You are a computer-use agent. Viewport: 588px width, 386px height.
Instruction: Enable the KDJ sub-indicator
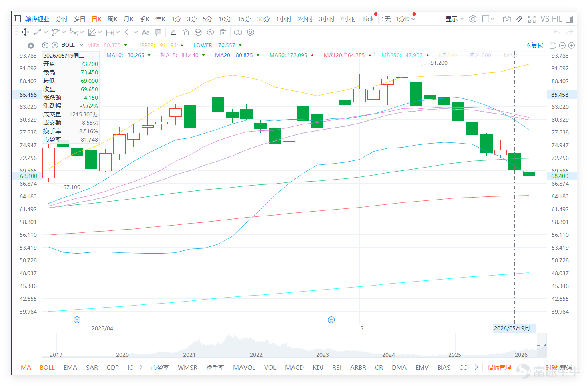318,367
